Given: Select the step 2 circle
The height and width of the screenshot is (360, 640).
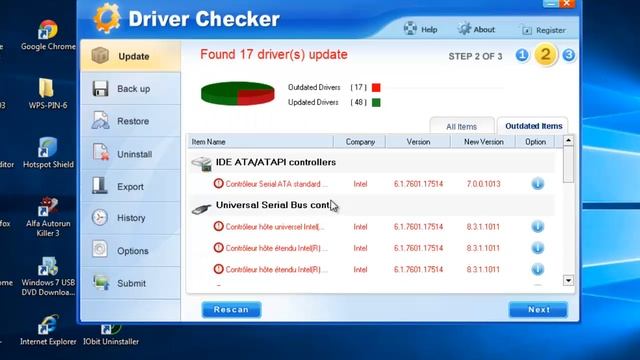Looking at the screenshot, I should [x=545, y=55].
